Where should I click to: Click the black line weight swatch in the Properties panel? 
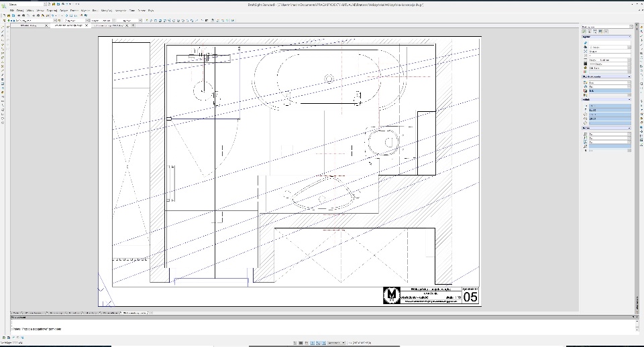[585, 64]
